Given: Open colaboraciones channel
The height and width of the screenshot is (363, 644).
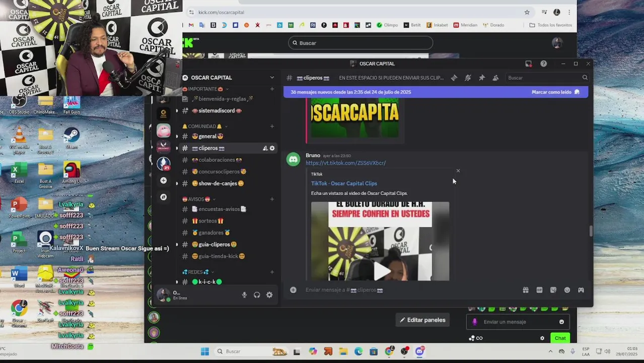Looking at the screenshot, I should point(228,160).
